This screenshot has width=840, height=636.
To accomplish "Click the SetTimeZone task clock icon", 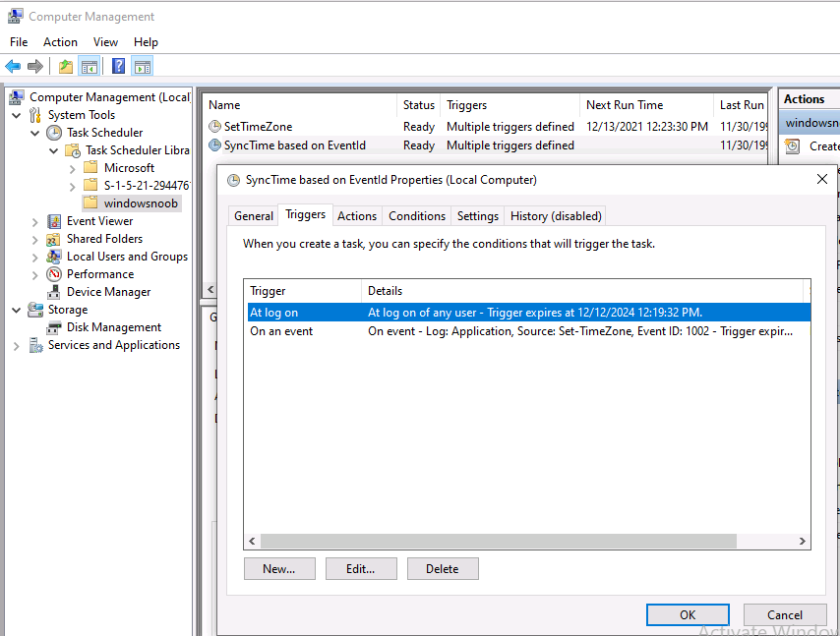I will pyautogui.click(x=214, y=127).
